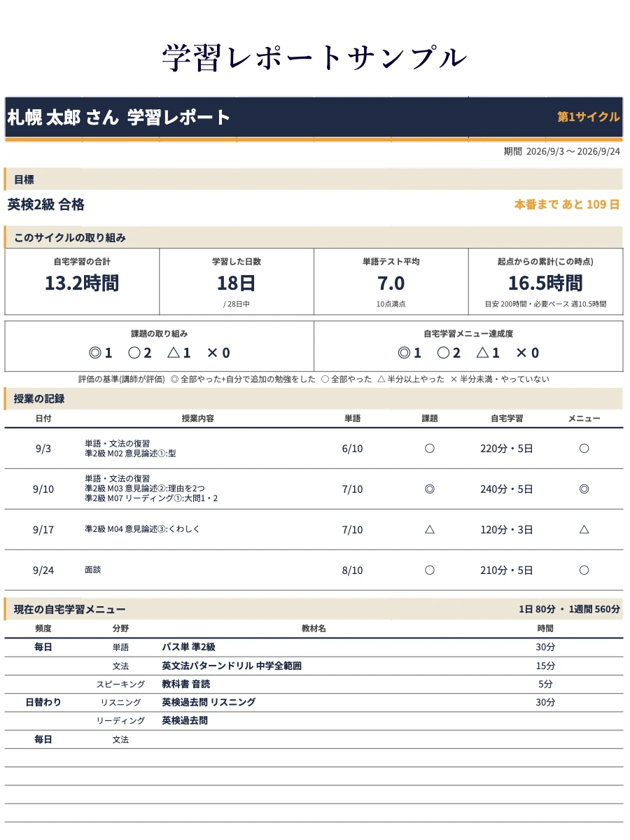The image size is (630, 840).
Task: Click the 6/10 word score
Action: pos(353,449)
